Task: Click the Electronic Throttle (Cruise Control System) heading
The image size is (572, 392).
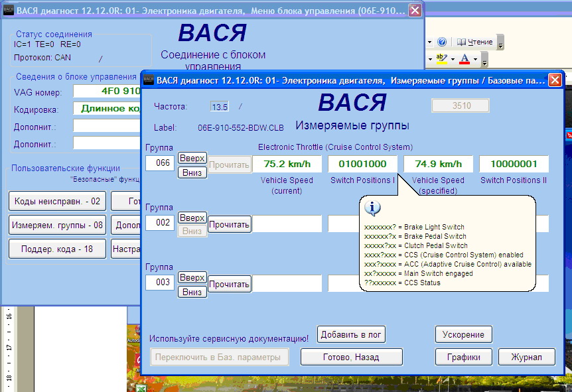Action: (336, 147)
